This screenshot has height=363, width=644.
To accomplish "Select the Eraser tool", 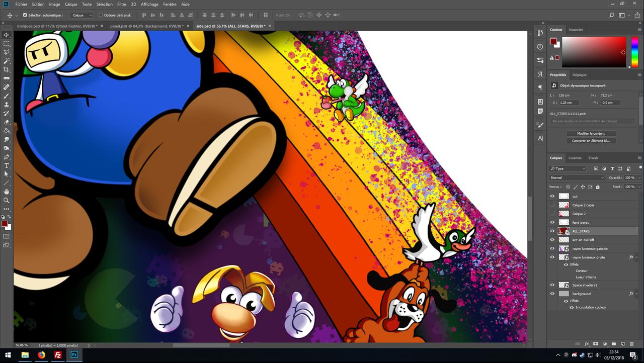I will 7,122.
